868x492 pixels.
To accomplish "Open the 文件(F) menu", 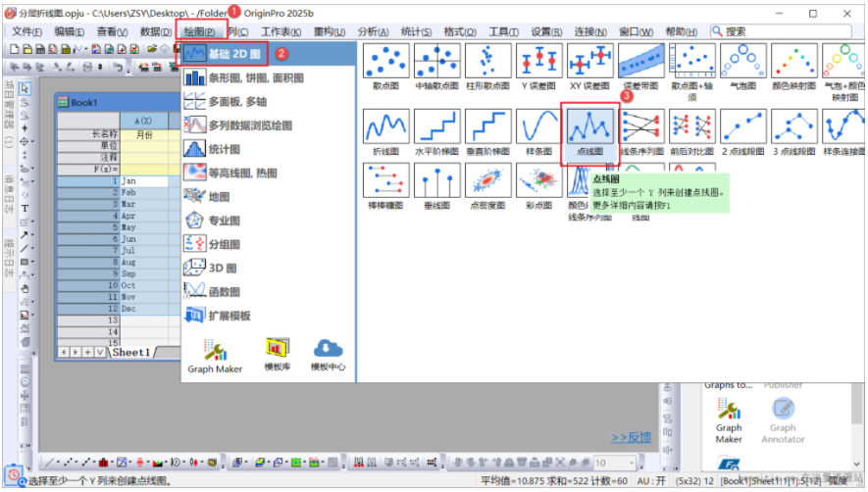I will (x=27, y=31).
